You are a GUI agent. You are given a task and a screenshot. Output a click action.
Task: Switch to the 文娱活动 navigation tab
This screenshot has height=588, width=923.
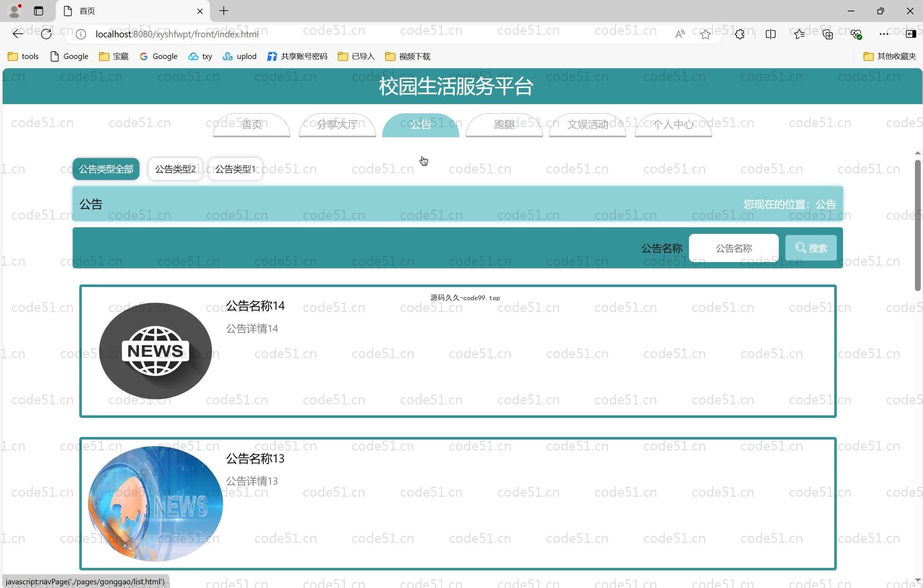coord(588,125)
